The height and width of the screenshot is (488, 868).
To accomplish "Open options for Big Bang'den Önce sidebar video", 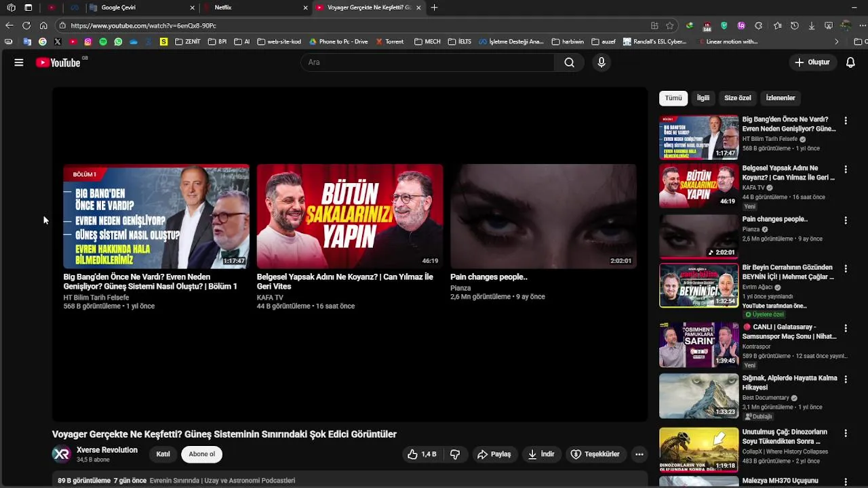I will click(x=846, y=121).
